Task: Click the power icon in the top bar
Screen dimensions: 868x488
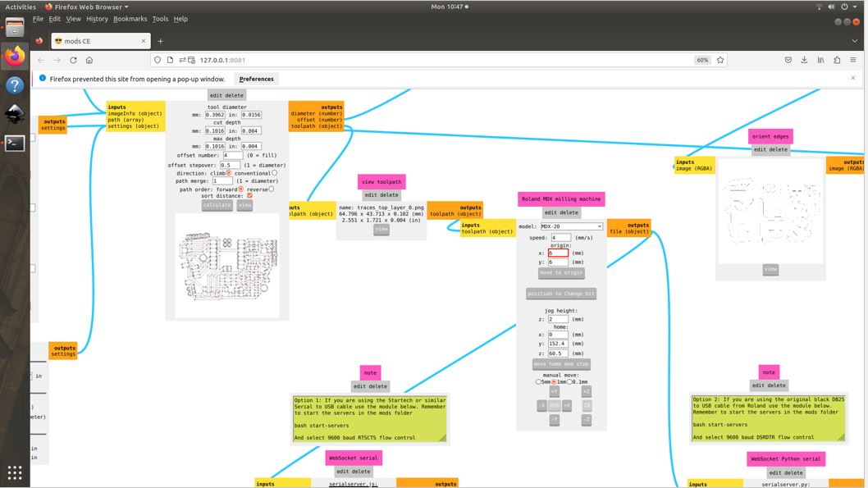Action: click(844, 7)
